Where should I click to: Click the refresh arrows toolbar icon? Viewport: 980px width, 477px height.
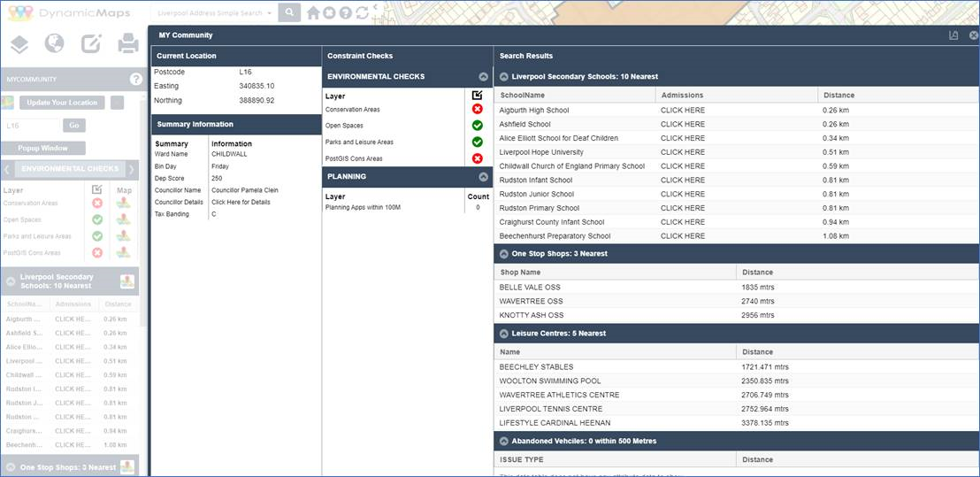click(x=362, y=12)
